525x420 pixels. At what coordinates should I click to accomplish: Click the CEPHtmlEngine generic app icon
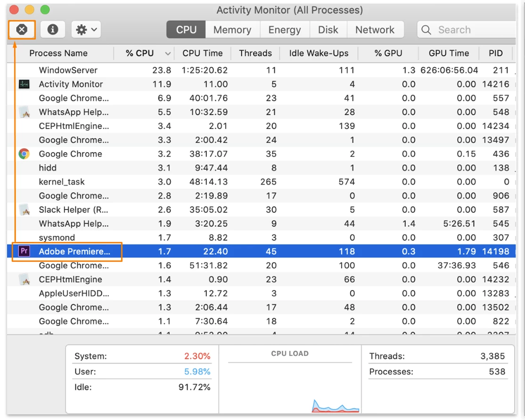click(x=25, y=279)
